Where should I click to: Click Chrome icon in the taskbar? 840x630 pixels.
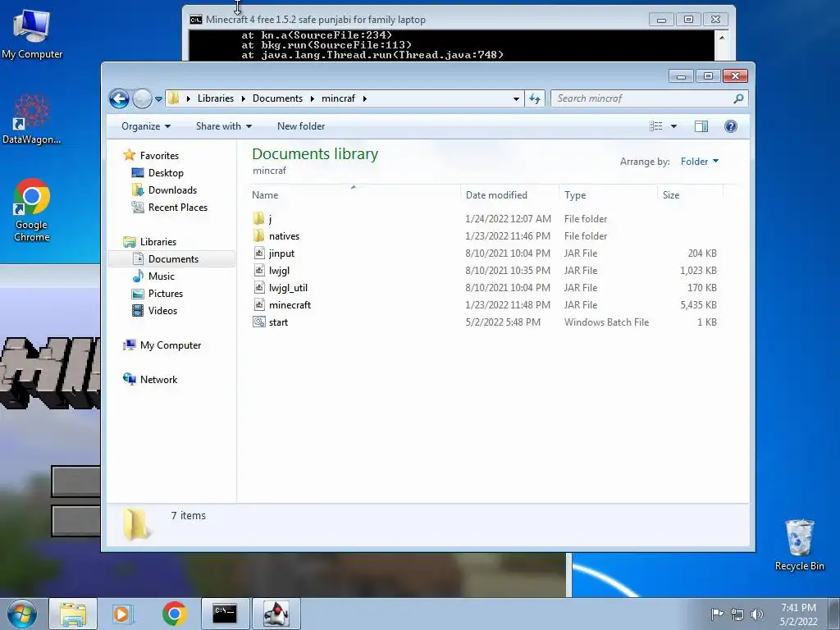[x=174, y=614]
